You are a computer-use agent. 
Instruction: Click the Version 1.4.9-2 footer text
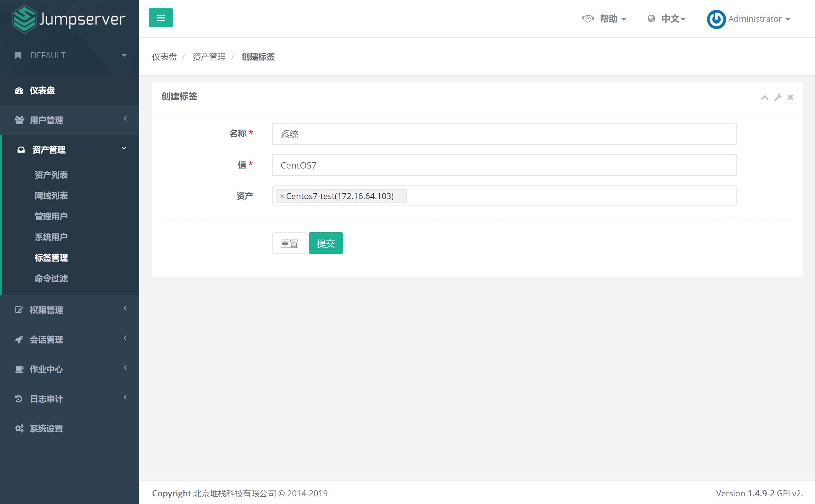tap(759, 493)
